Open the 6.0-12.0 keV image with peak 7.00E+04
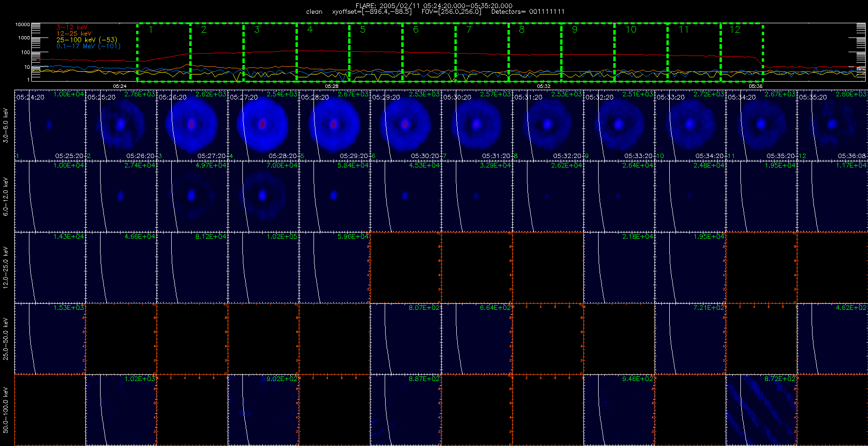The width and height of the screenshot is (868, 446). pyautogui.click(x=264, y=196)
